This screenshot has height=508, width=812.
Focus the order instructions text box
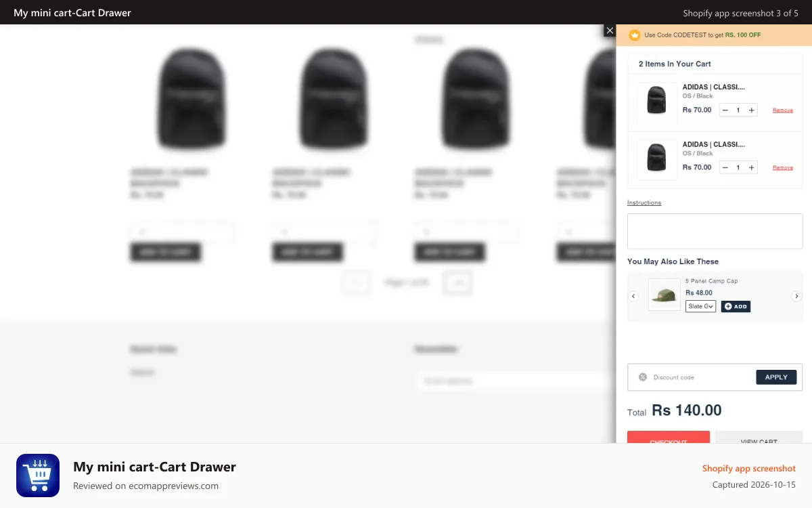715,231
